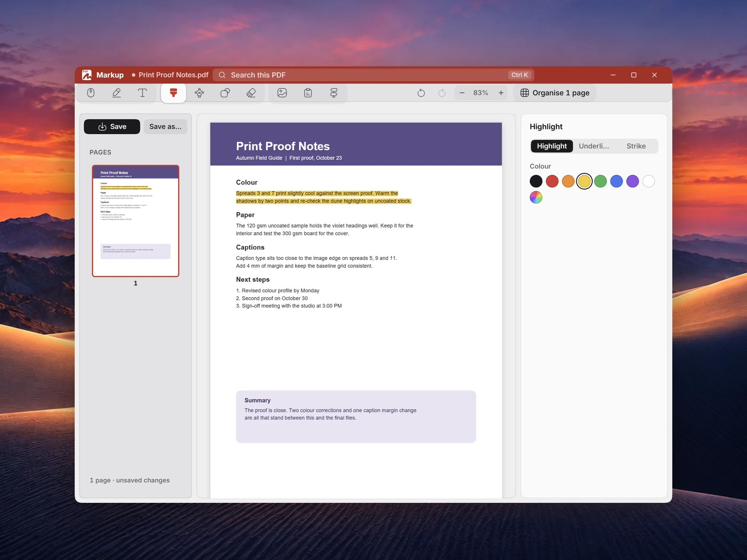The image size is (747, 560).
Task: Select the Text tool
Action: [x=142, y=93]
